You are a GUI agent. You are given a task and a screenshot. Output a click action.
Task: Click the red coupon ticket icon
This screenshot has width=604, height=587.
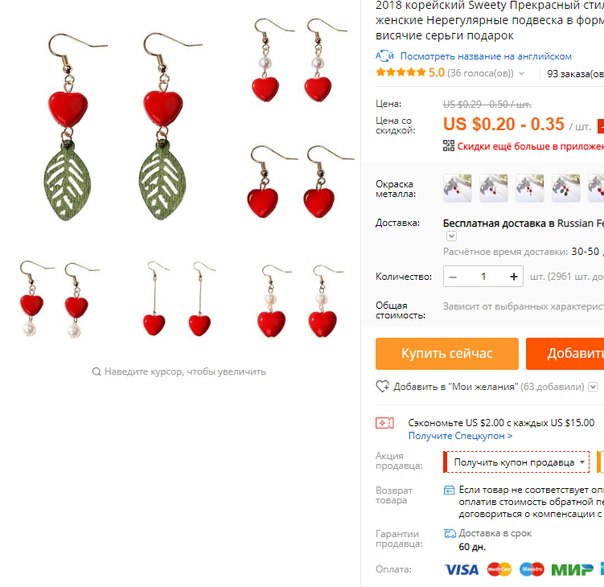pos(384,423)
